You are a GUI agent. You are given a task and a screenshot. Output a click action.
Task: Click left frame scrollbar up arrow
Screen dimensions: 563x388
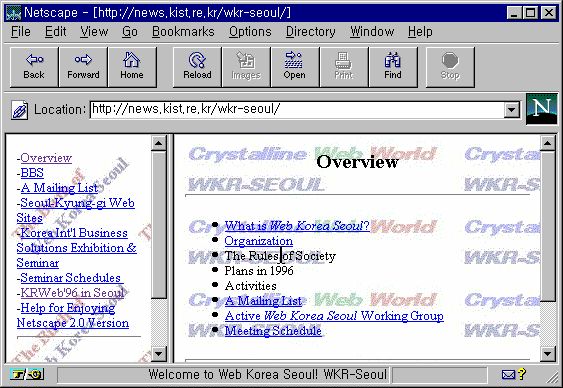pos(158,143)
